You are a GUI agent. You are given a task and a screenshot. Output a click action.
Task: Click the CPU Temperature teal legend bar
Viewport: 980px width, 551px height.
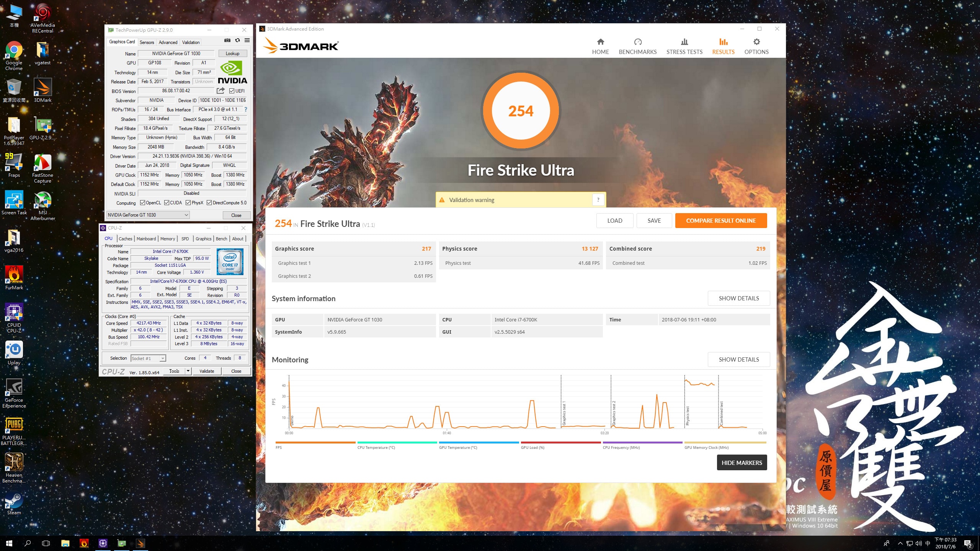pos(397,442)
